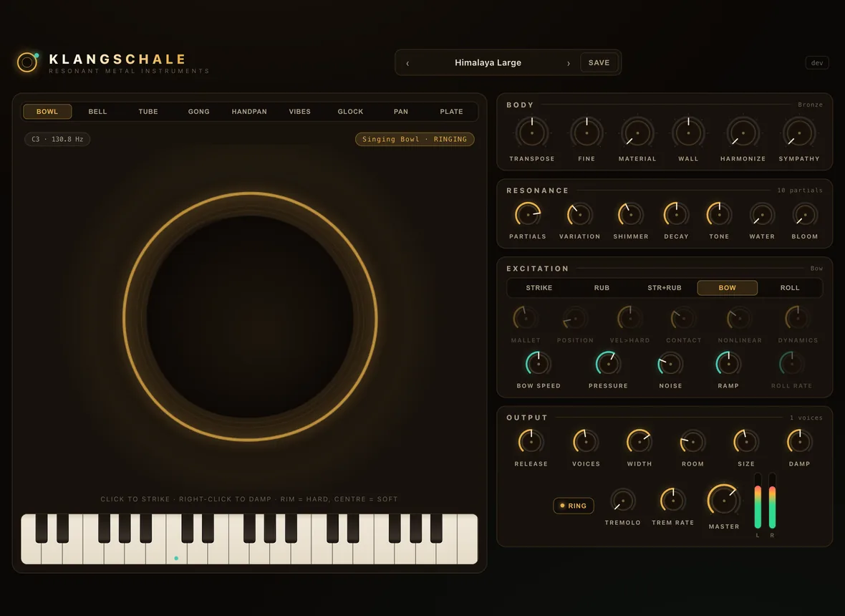Switch to the GLOCK instrument tab
Viewport: 845px width, 616px height.
350,112
